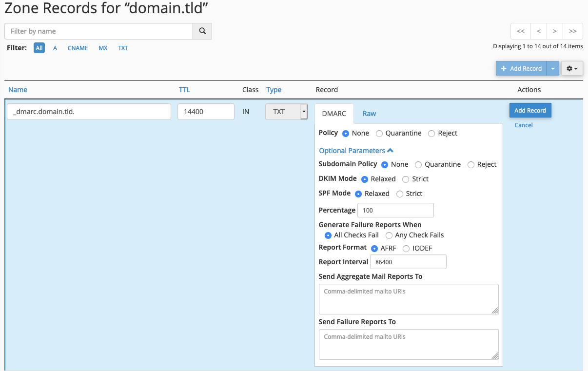Image resolution: width=588 pixels, height=371 pixels.
Task: Click the Send Aggregate Mail Reports To textarea
Action: pyautogui.click(x=408, y=299)
